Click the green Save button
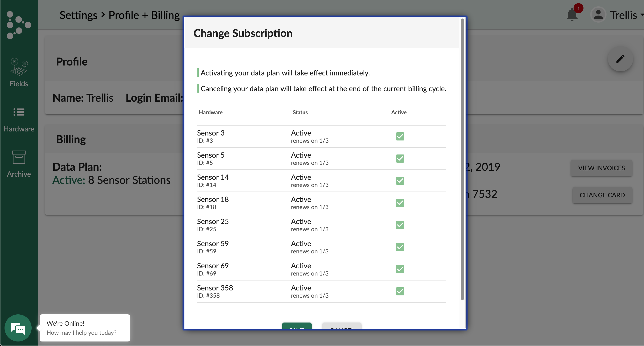 coord(297,326)
